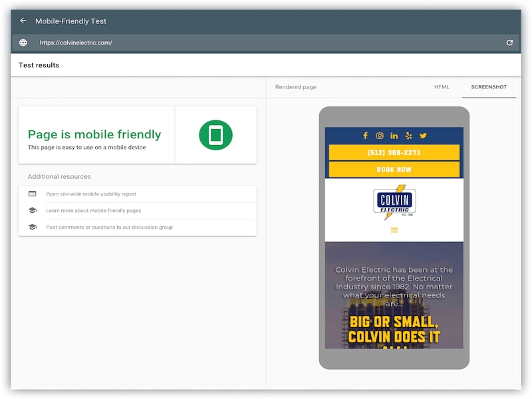Click the globe icon beside the URL

point(23,41)
